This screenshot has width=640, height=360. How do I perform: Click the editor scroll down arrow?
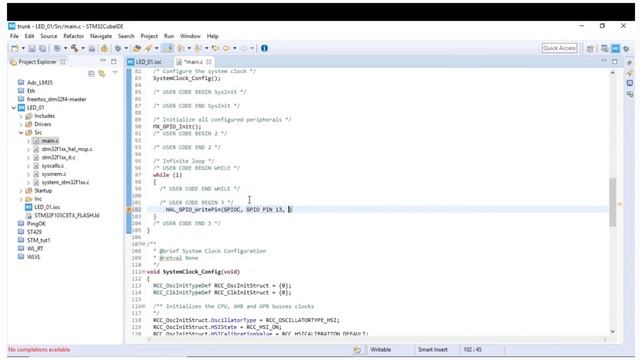[x=612, y=331]
